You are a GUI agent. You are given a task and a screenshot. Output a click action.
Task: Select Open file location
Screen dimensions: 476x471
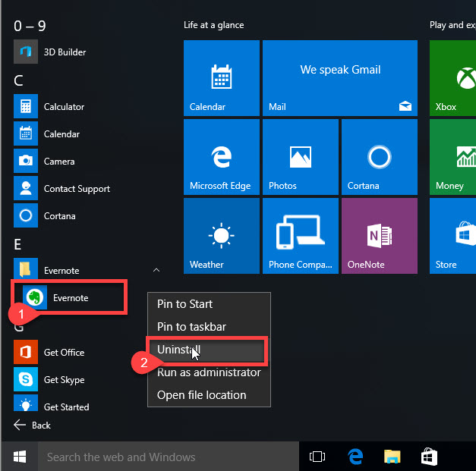pos(210,395)
